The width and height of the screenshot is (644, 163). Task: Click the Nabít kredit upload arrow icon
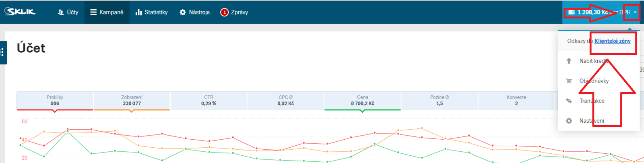point(569,61)
